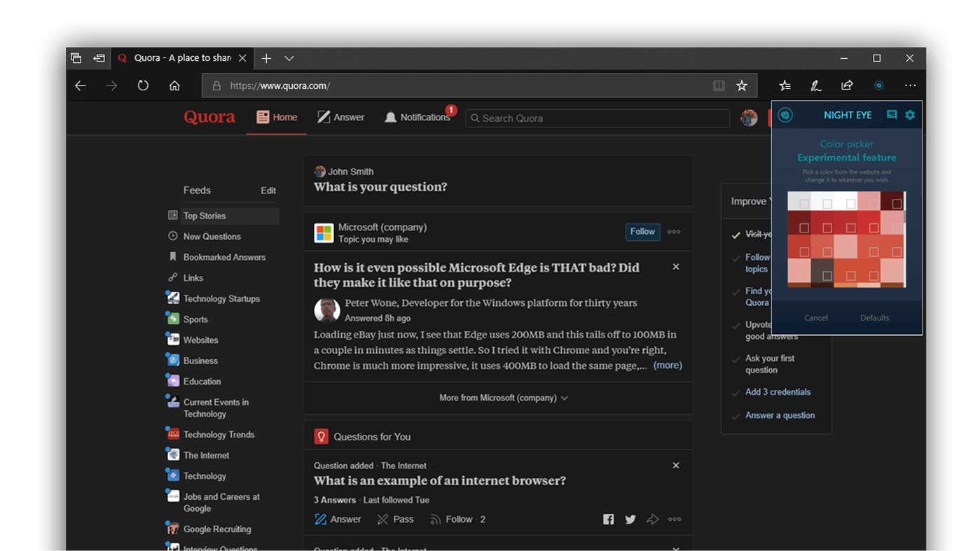The height and width of the screenshot is (551, 980).
Task: Open the add notes pen icon
Action: pos(815,85)
